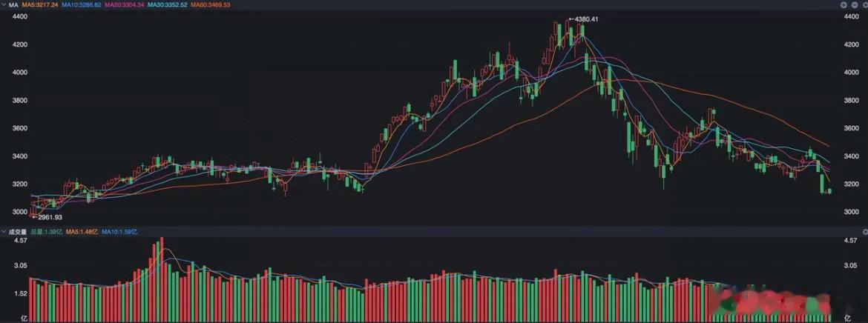Click the minus zoom-out icon above chart

point(855,4)
